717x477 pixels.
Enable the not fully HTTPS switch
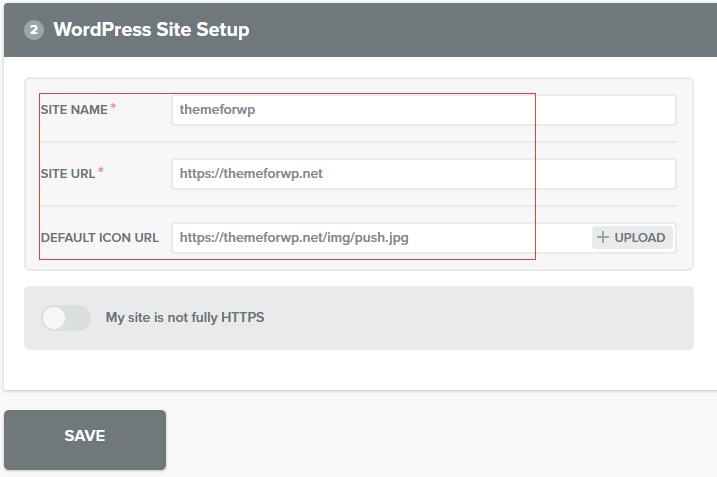(65, 318)
